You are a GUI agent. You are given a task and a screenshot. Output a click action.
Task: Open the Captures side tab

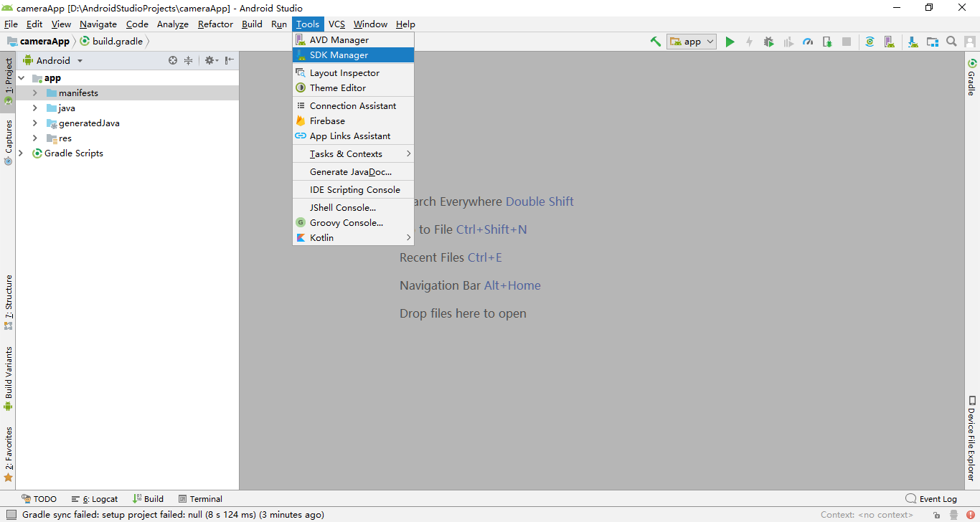pos(9,142)
